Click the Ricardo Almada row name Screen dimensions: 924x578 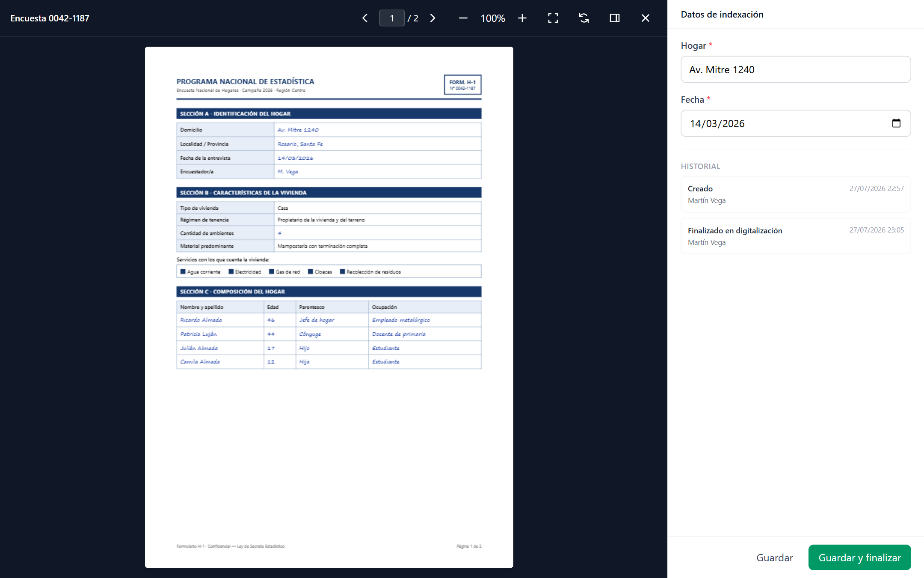[201, 320]
